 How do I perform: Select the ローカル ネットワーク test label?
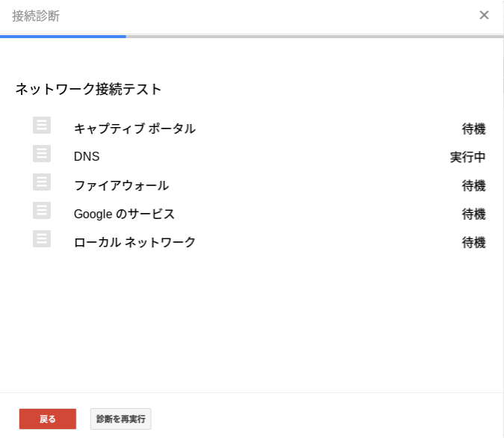click(x=134, y=242)
